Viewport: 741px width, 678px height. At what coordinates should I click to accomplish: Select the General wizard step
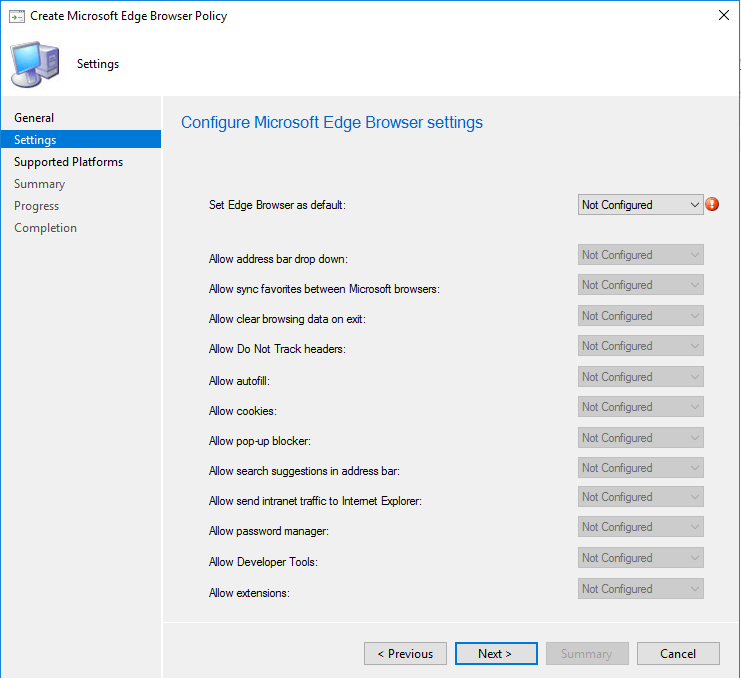pyautogui.click(x=34, y=118)
